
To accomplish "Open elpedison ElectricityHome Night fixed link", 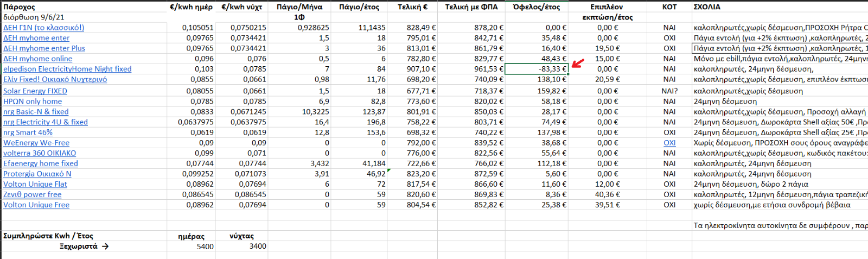I will click(x=67, y=69).
